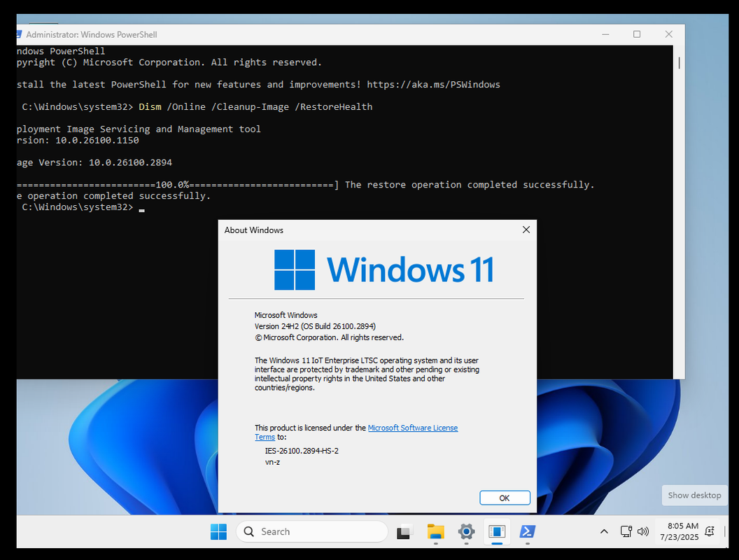Open File Explorer from taskbar
The image size is (739, 560).
point(435,532)
